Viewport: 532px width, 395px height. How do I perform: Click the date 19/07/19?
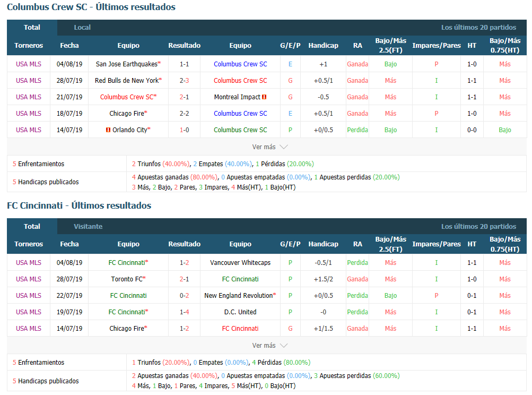tap(69, 312)
